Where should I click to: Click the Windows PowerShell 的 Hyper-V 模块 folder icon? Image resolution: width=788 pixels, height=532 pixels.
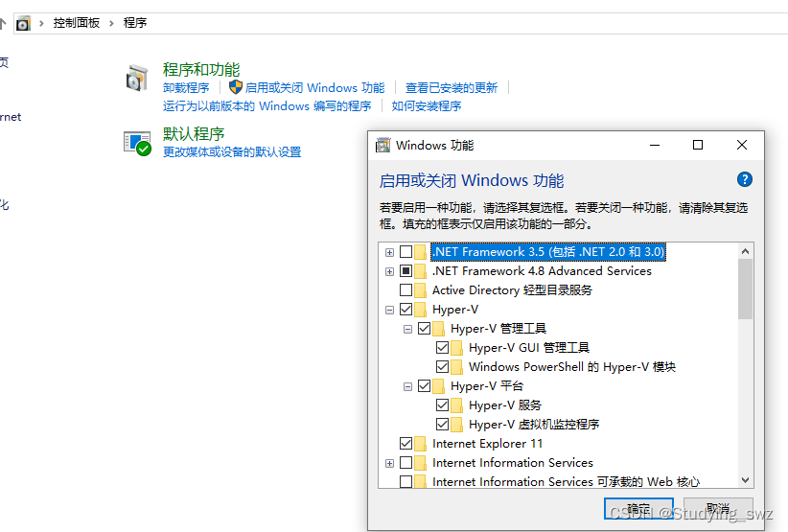(x=457, y=367)
